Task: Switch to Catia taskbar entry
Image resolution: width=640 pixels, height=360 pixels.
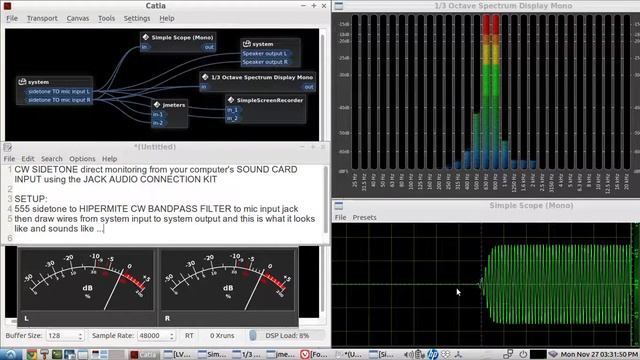Action: [144, 354]
